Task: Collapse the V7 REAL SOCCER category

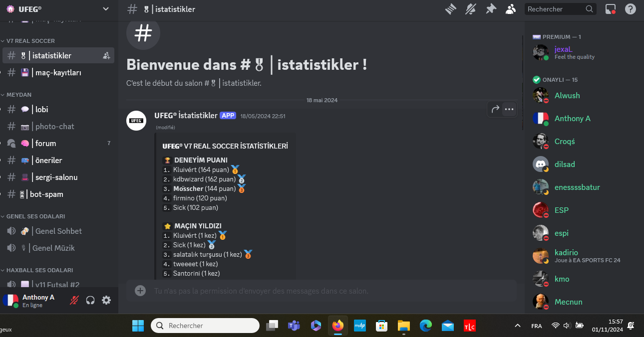Action: click(30, 41)
